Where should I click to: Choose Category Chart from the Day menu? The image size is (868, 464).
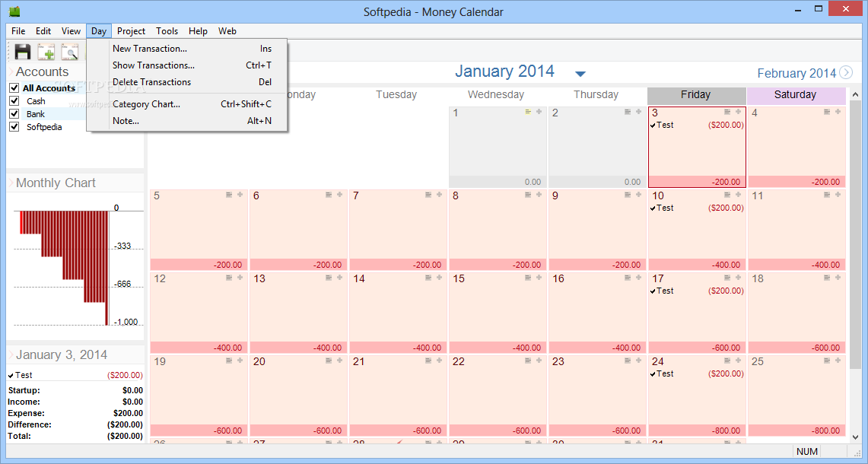(x=187, y=104)
